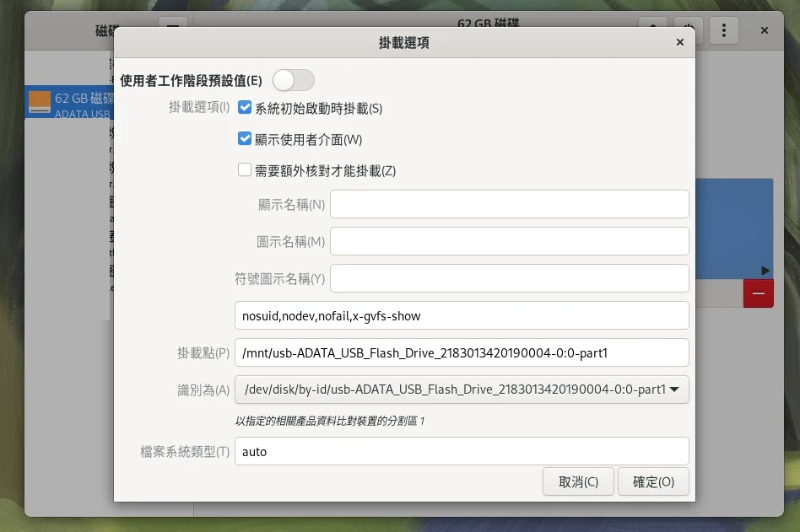
Task: Click the 顯示名稱 text field
Action: click(510, 204)
